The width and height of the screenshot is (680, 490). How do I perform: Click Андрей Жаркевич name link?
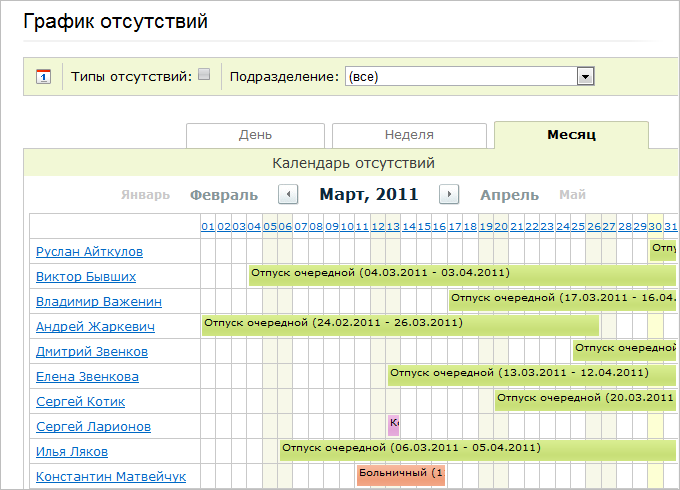(x=94, y=327)
